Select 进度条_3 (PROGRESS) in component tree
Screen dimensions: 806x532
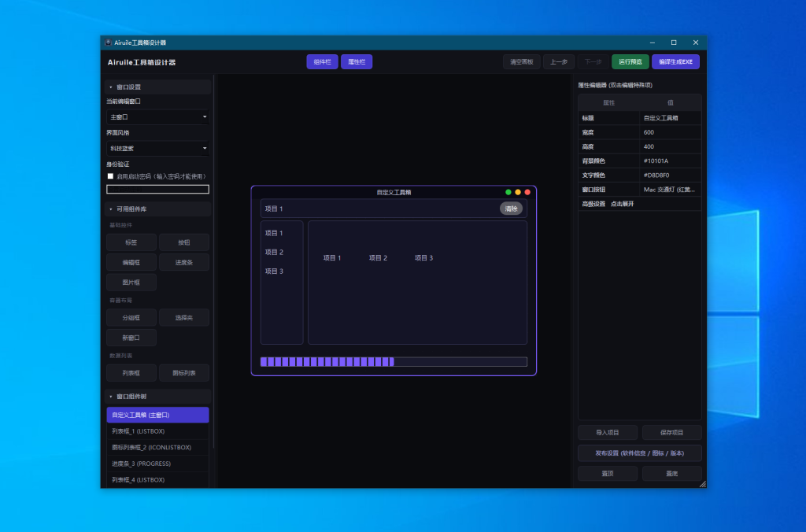(x=157, y=464)
